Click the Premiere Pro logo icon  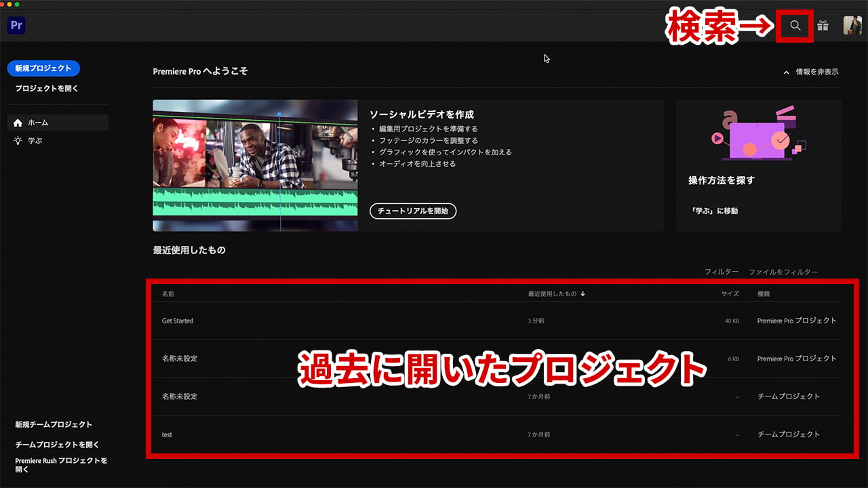tap(16, 26)
